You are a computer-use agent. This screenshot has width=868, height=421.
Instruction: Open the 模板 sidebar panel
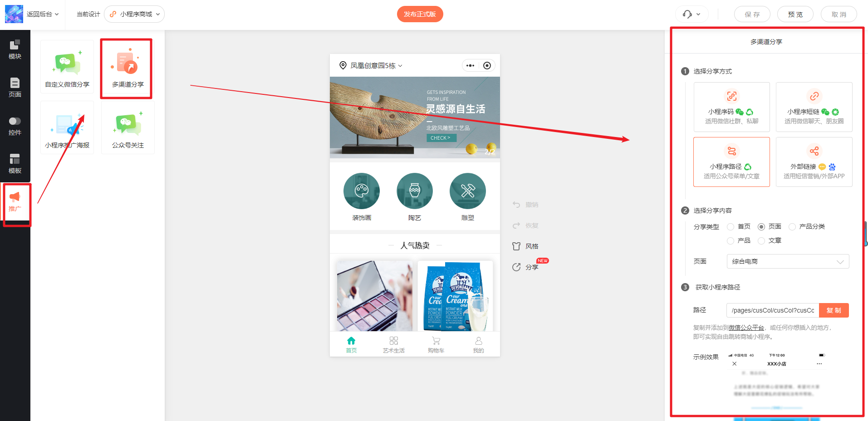tap(15, 164)
